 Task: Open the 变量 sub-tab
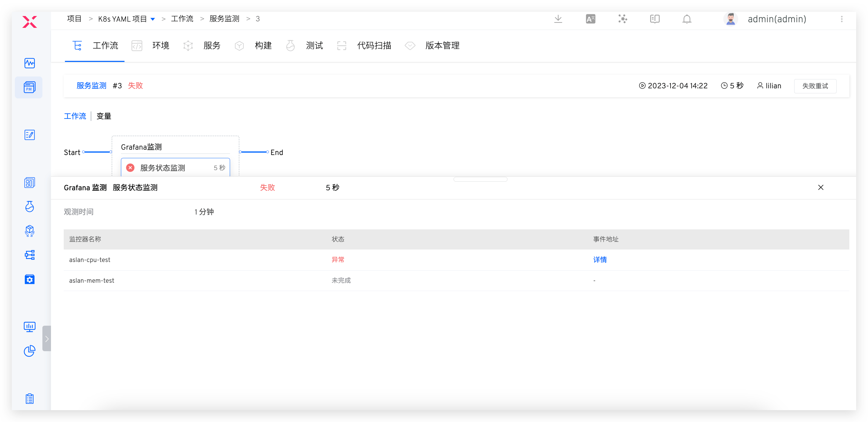104,116
